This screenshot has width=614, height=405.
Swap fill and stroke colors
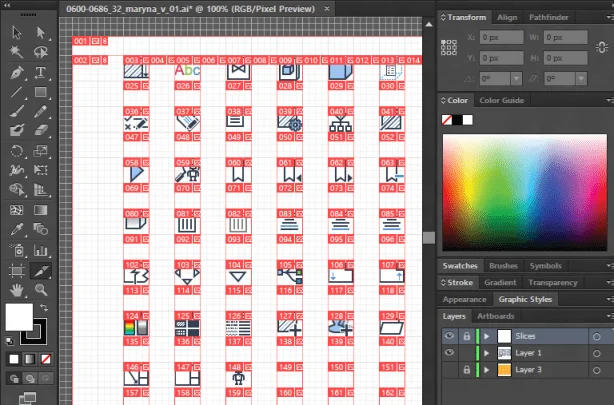(x=44, y=308)
